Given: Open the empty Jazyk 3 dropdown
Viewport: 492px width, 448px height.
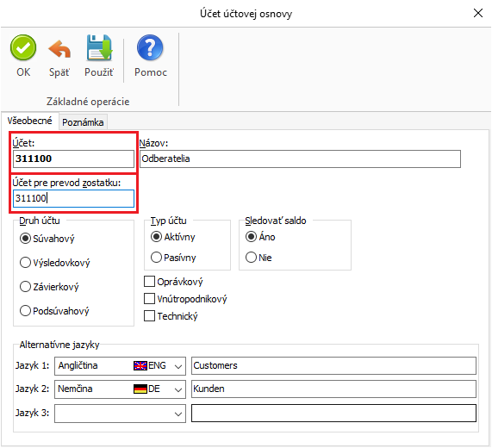Looking at the screenshot, I should (x=120, y=414).
